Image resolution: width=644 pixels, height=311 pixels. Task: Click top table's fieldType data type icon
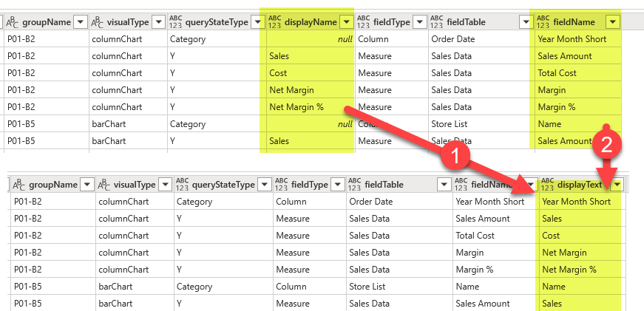(363, 22)
